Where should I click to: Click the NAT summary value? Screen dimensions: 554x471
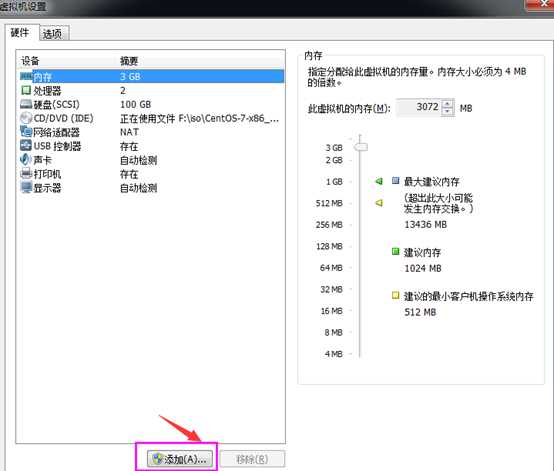point(129,132)
